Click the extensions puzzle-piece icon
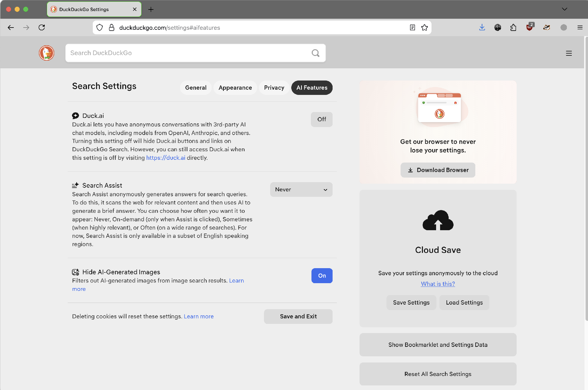 (514, 27)
